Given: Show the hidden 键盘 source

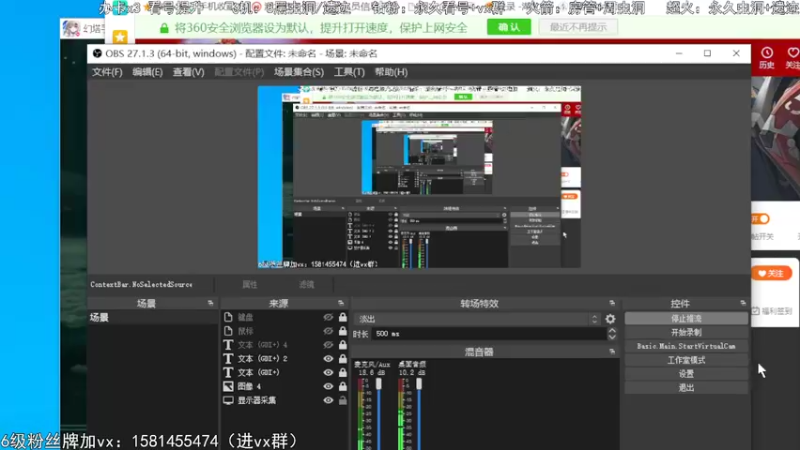Looking at the screenshot, I should 328,317.
